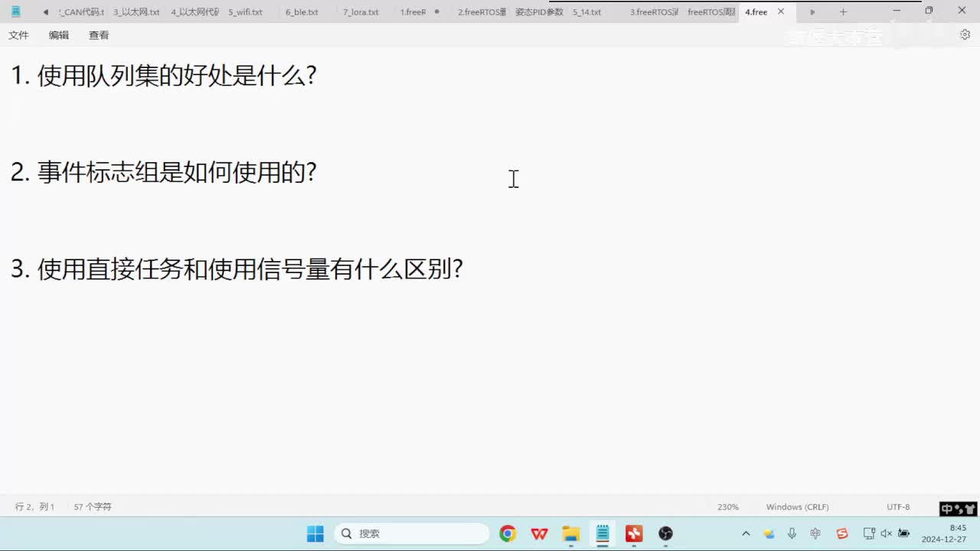Click the unsaved dot on 1.freeR tab

click(437, 11)
